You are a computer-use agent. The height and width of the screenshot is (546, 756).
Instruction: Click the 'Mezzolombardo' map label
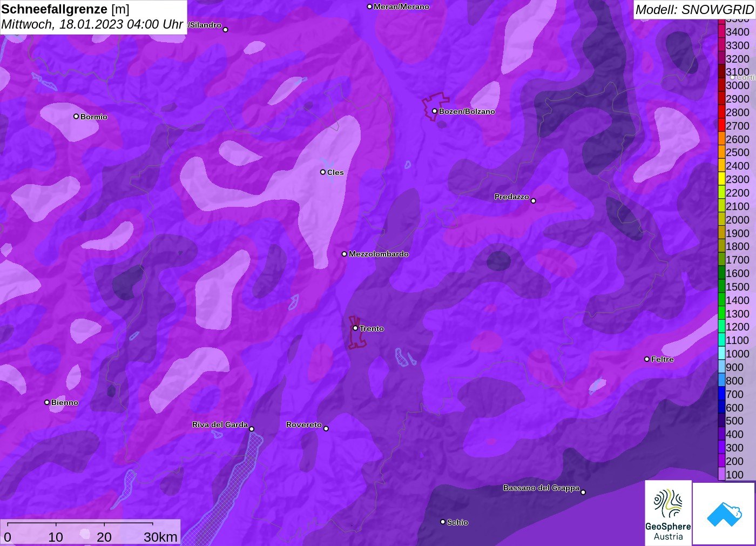[379, 254]
